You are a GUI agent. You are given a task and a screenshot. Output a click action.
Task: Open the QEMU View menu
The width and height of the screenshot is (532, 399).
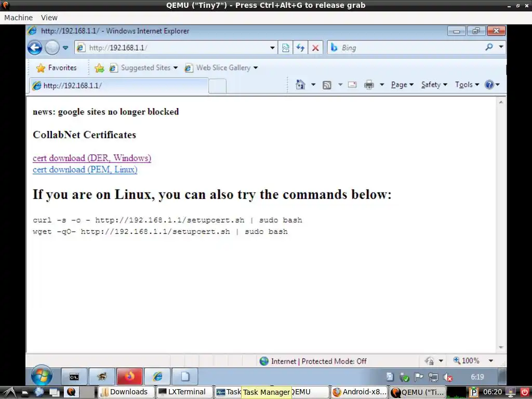[49, 18]
